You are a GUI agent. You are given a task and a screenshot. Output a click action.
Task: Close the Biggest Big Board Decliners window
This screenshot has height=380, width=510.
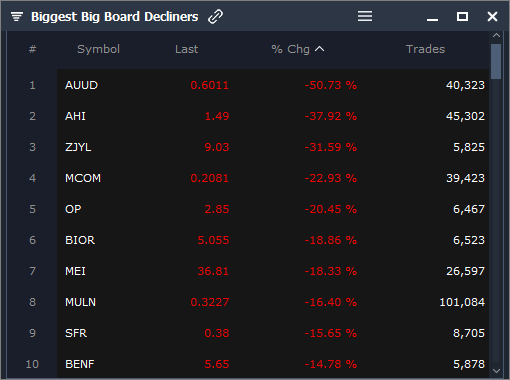pyautogui.click(x=492, y=16)
